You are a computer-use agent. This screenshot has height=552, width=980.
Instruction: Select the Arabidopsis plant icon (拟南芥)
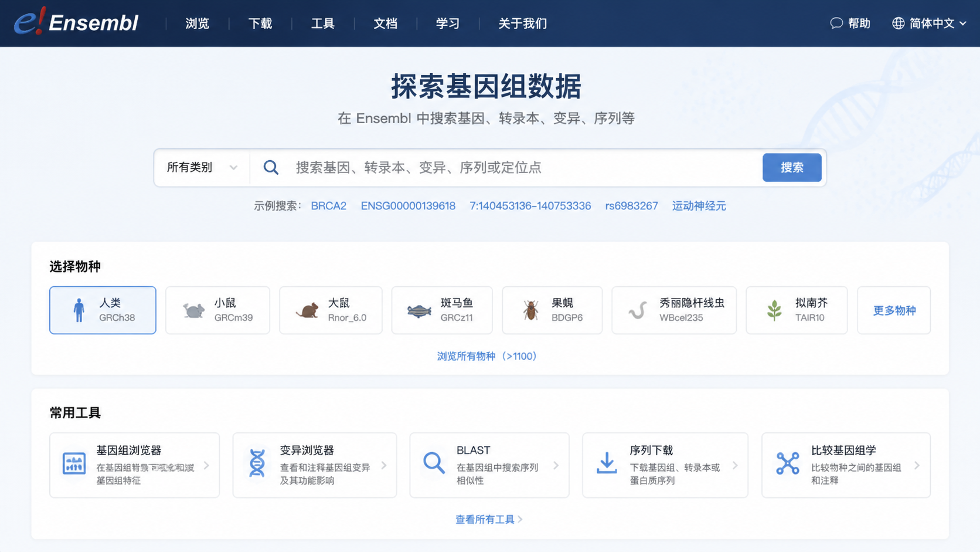[774, 310]
